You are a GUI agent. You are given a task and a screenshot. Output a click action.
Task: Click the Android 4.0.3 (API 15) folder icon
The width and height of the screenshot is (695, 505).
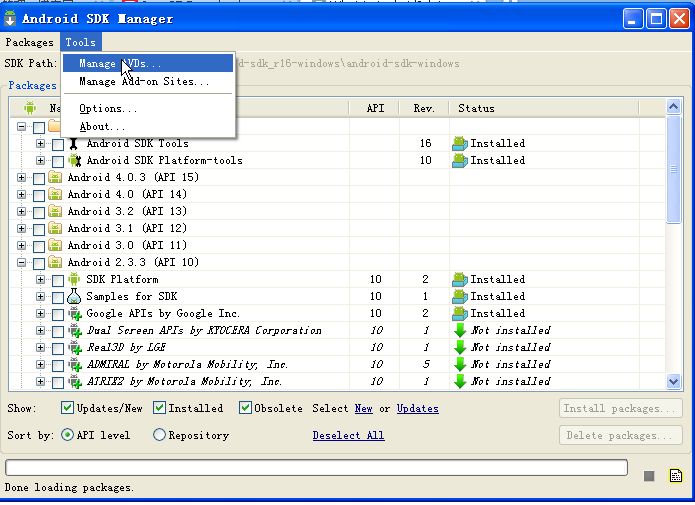click(55, 177)
